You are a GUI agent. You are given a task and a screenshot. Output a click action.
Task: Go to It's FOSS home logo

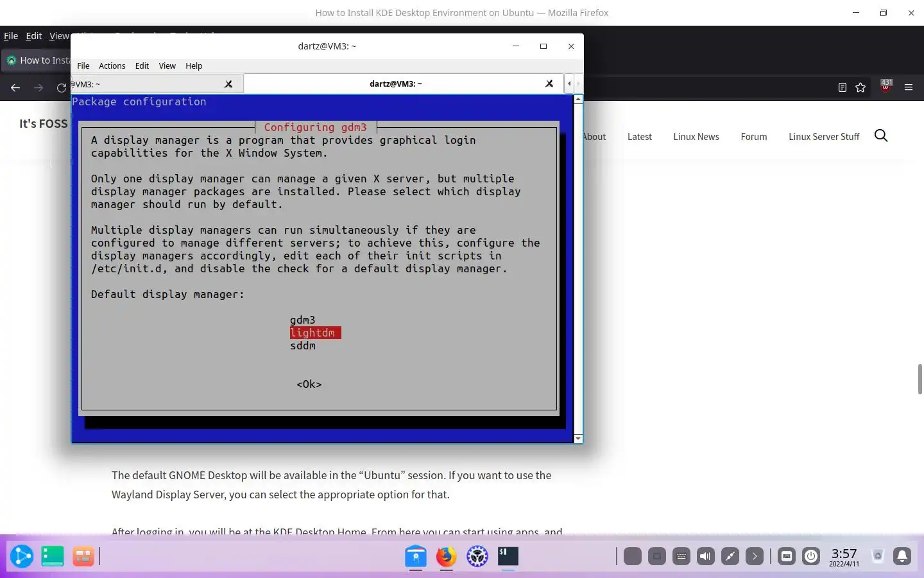coord(43,123)
